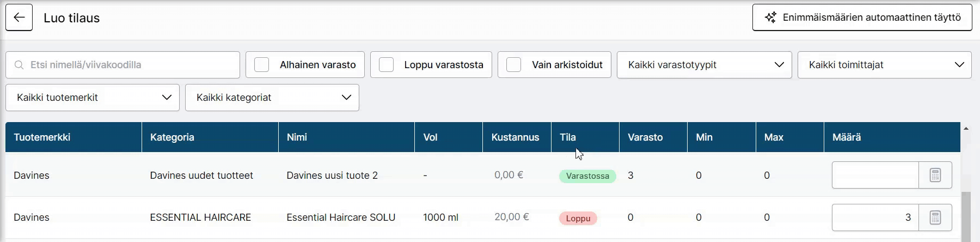Open calculator for Essential Haircare SOLU row

(x=935, y=217)
